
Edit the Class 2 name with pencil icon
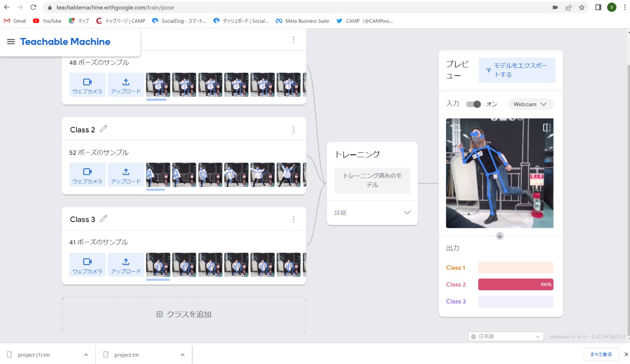103,129
